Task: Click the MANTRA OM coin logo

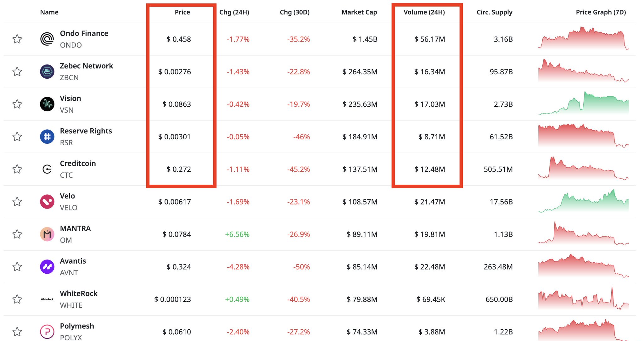Action: [47, 234]
